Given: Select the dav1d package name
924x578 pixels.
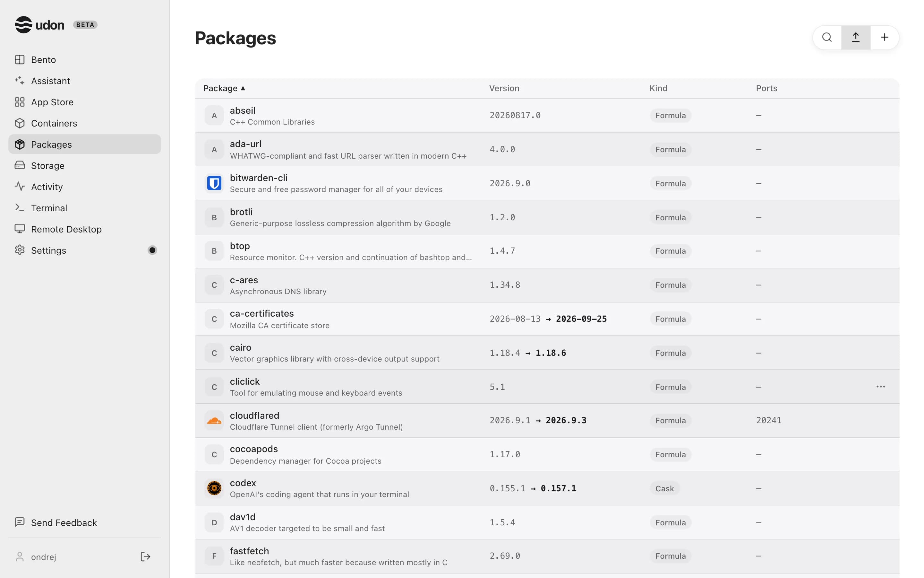Looking at the screenshot, I should [243, 517].
